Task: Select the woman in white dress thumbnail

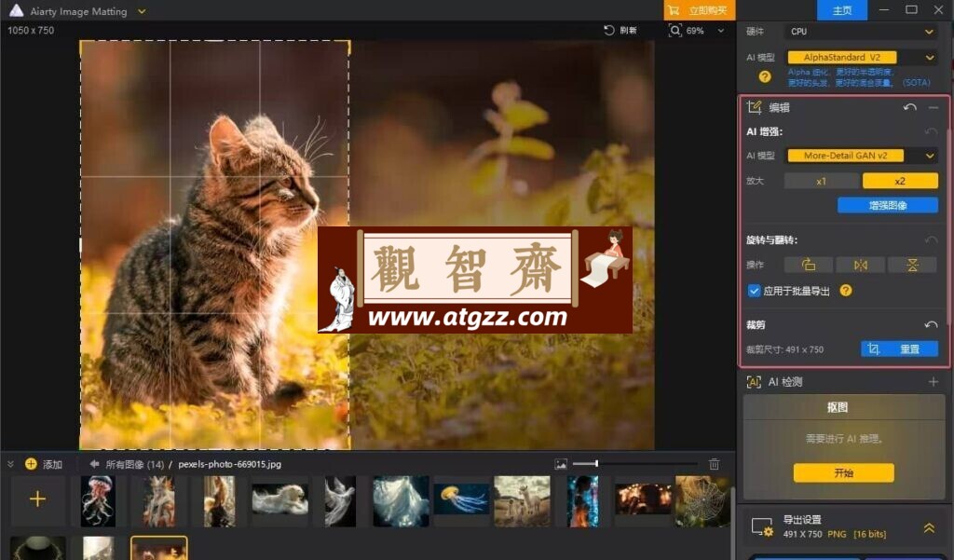Action: click(x=401, y=501)
